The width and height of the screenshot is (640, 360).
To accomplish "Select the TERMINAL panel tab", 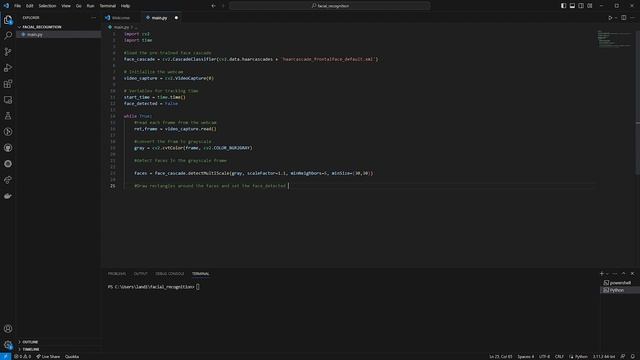I will (200, 273).
